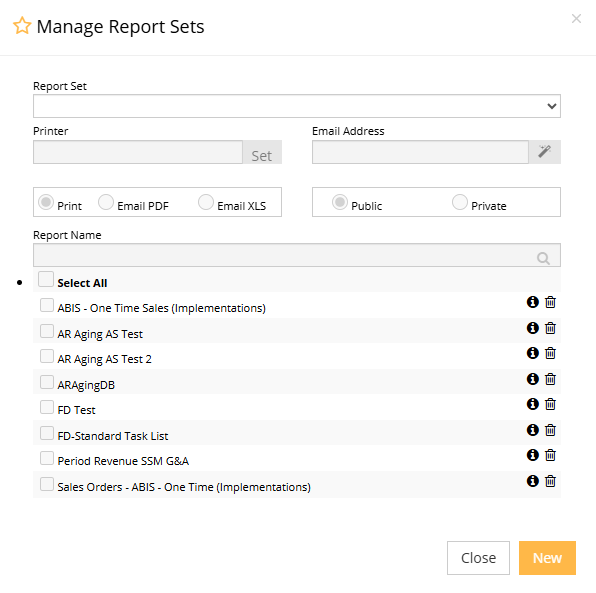
Task: Check the FD-Standard Task List box
Action: click(47, 433)
